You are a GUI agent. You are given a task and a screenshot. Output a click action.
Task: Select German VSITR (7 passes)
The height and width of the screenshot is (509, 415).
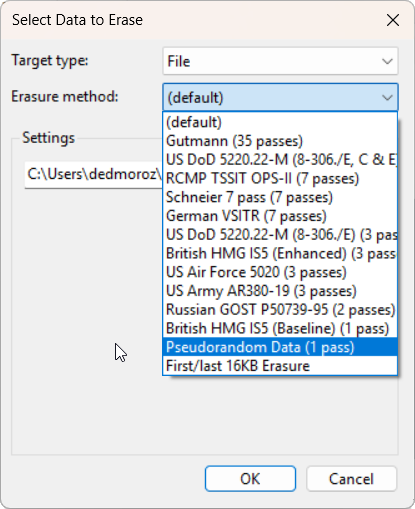[x=280, y=216]
